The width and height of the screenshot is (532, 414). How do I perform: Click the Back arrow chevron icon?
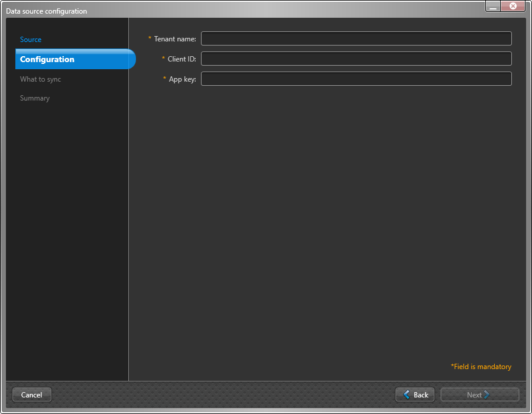point(407,394)
